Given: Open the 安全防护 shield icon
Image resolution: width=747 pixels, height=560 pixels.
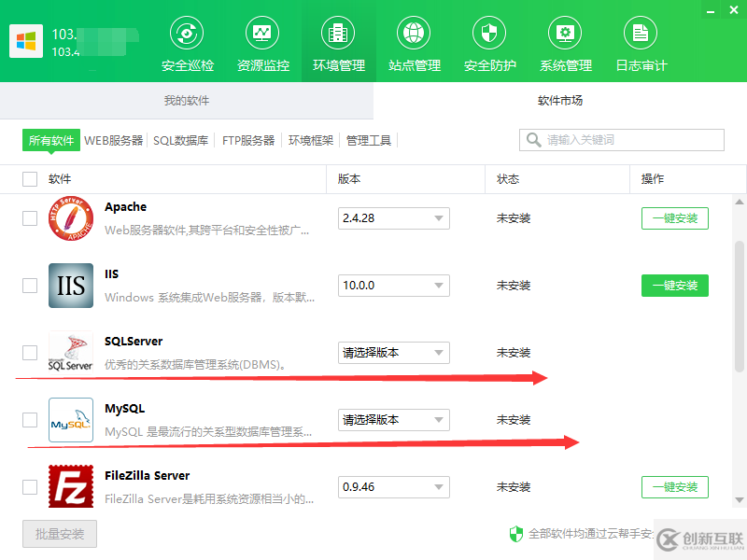Looking at the screenshot, I should [x=489, y=33].
